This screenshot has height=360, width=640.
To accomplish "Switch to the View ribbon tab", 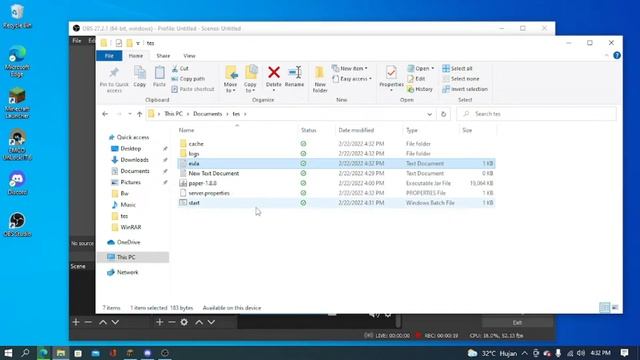I will pyautogui.click(x=189, y=56).
